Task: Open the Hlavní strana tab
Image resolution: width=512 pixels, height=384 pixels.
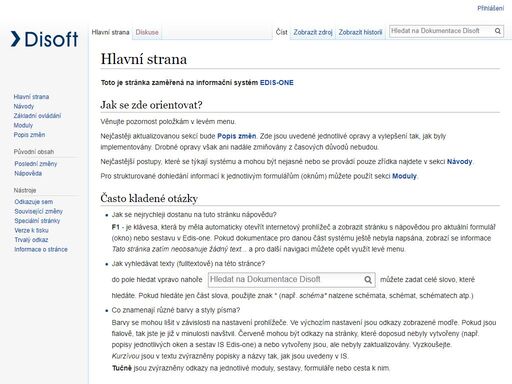Action: pyautogui.click(x=110, y=32)
